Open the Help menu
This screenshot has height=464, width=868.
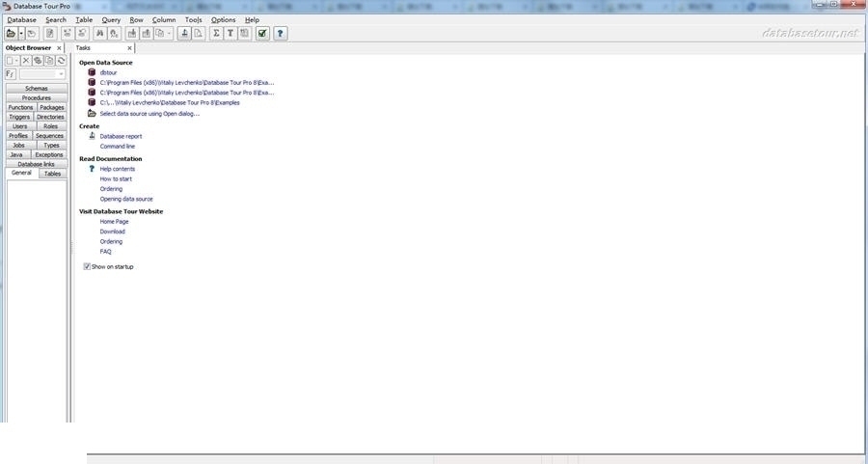252,19
